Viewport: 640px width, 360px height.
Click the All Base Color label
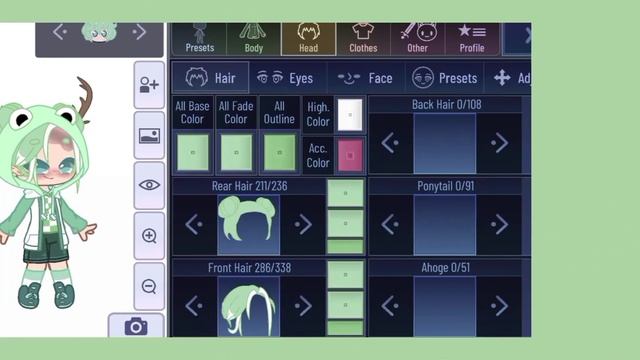click(x=192, y=113)
